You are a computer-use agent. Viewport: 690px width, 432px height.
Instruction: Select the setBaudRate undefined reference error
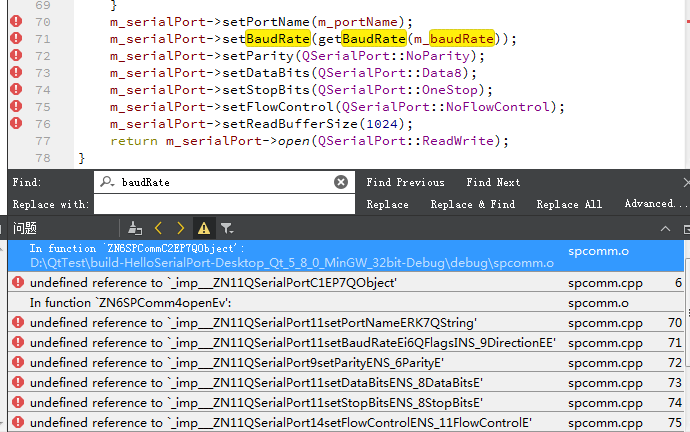click(x=345, y=343)
